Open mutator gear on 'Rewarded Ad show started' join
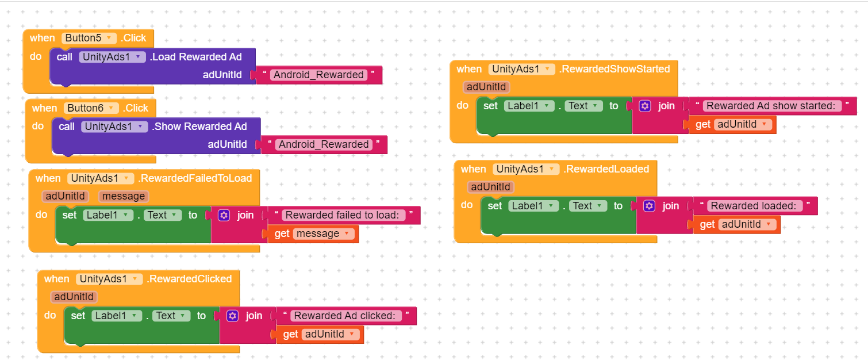This screenshot has width=868, height=364. coord(645,106)
